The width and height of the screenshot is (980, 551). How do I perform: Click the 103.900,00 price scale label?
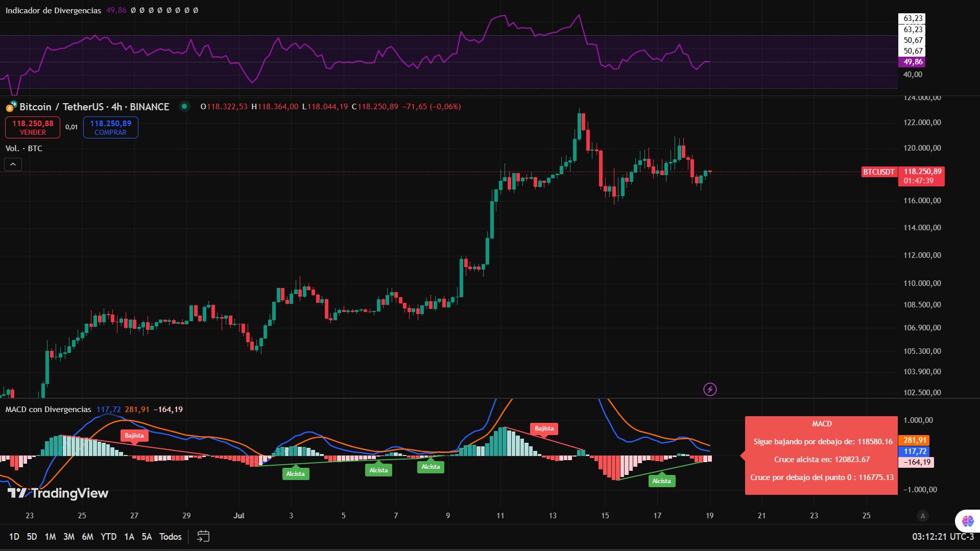922,372
